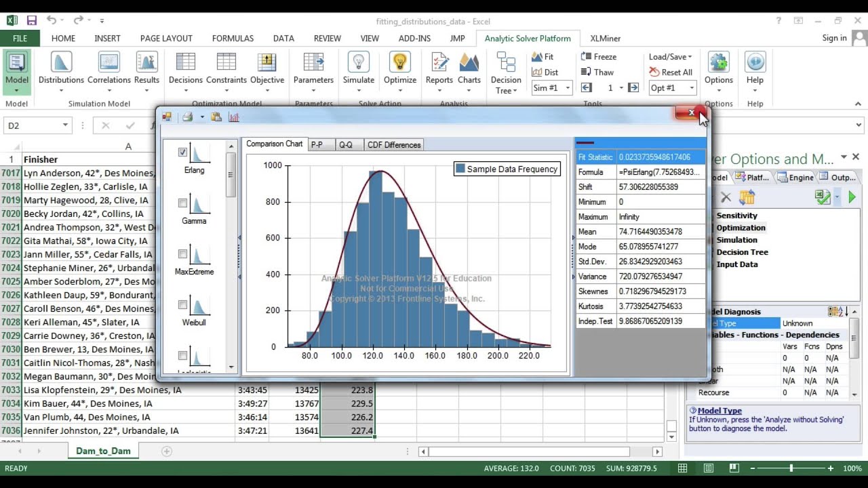Click the Thaw tool
Image resolution: width=868 pixels, height=488 pixels.
pyautogui.click(x=597, y=73)
